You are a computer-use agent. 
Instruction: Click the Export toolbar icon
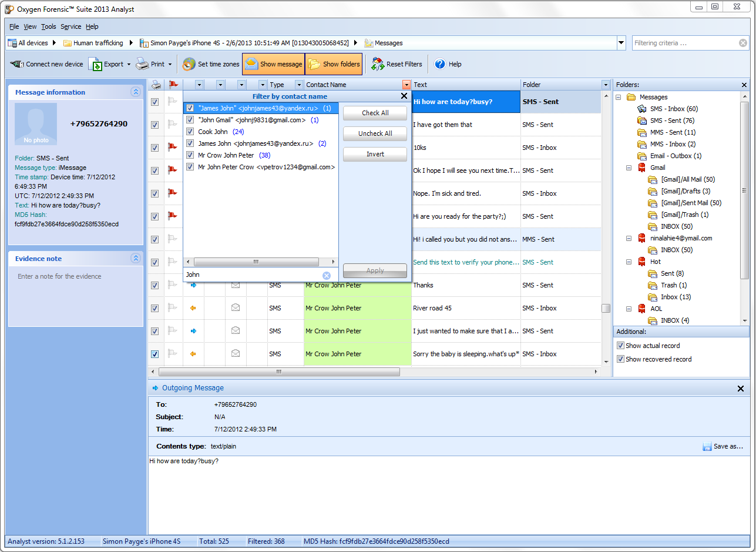point(95,64)
